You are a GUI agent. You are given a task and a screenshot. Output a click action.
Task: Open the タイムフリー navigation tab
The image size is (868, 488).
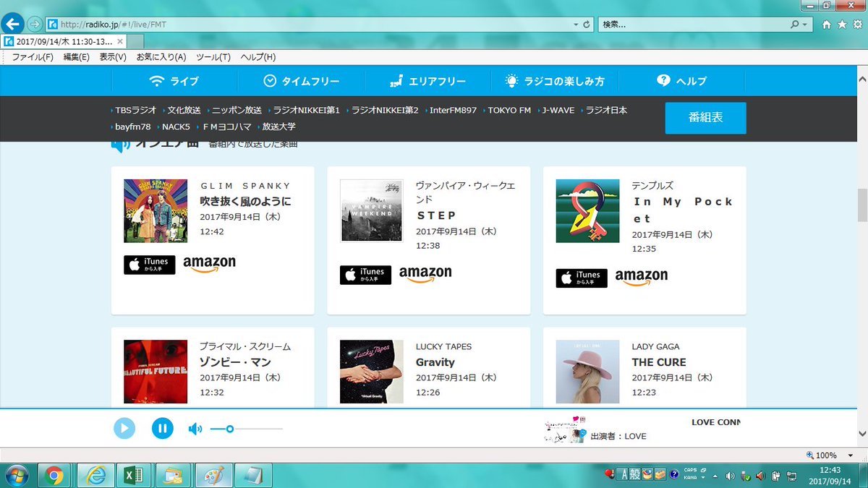click(301, 81)
